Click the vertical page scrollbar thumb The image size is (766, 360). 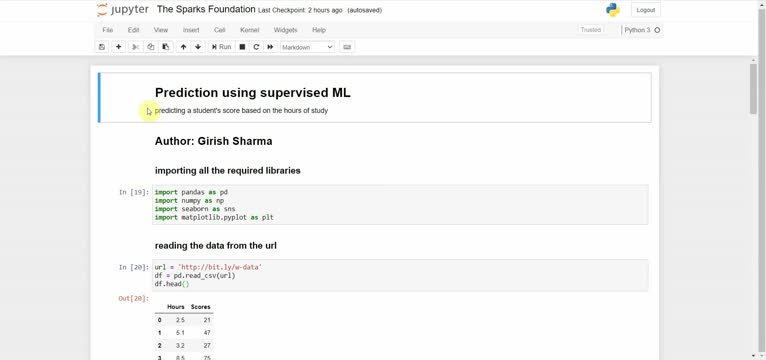coord(753,89)
